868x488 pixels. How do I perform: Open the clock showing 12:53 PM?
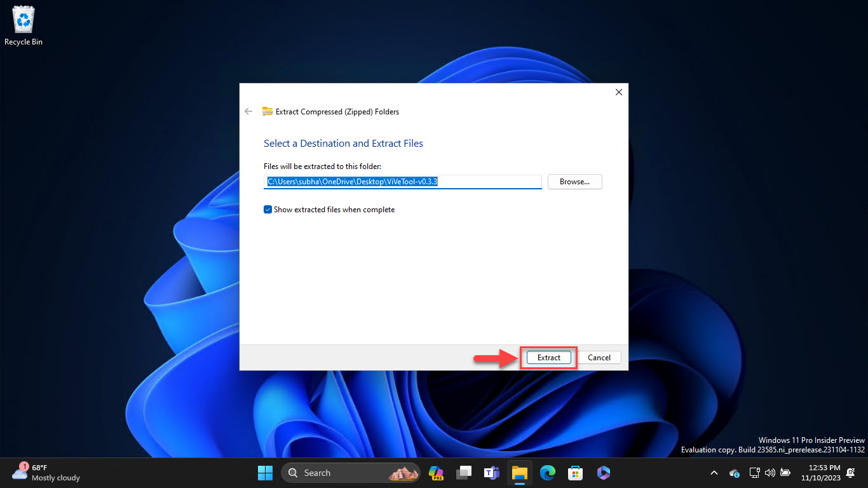point(820,473)
